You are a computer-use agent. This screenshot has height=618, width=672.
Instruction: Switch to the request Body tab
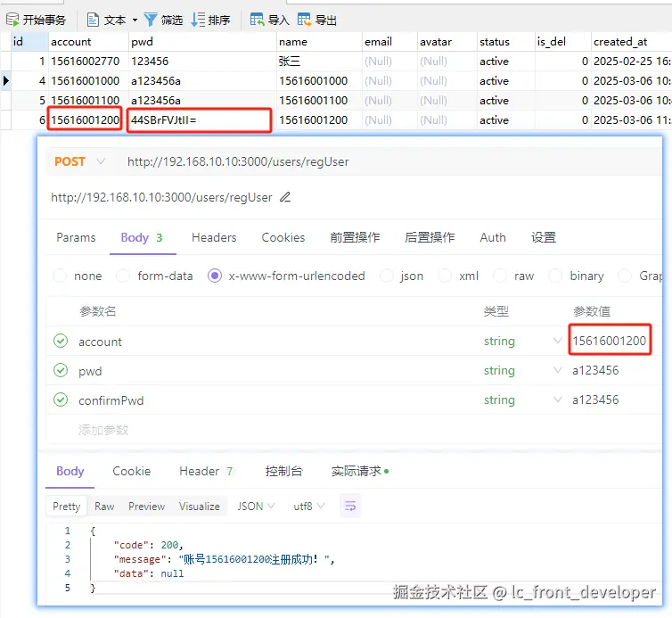pos(142,237)
